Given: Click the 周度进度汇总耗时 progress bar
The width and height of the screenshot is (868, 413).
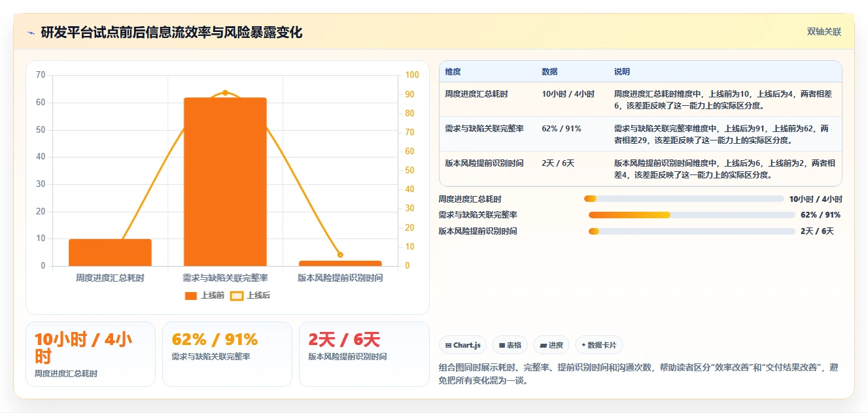Looking at the screenshot, I should point(684,199).
